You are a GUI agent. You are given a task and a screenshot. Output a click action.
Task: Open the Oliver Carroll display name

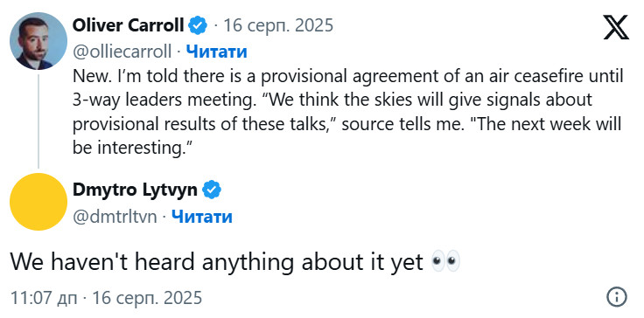[128, 26]
